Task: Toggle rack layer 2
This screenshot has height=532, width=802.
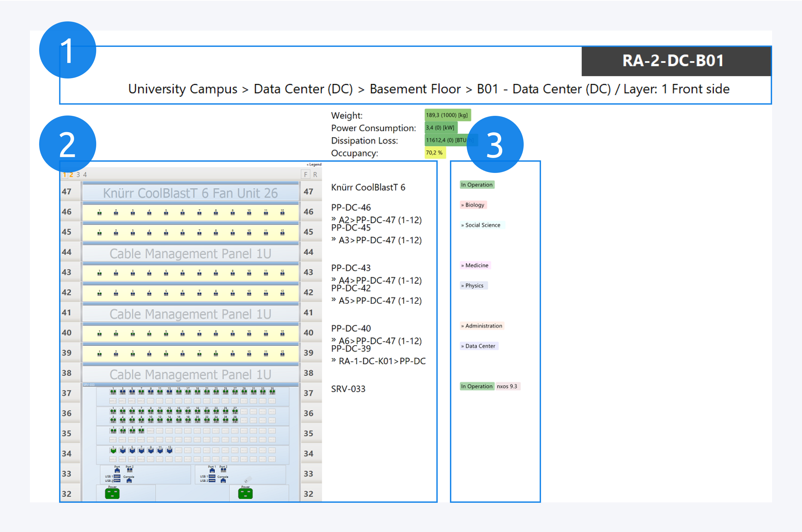Action: tap(71, 175)
